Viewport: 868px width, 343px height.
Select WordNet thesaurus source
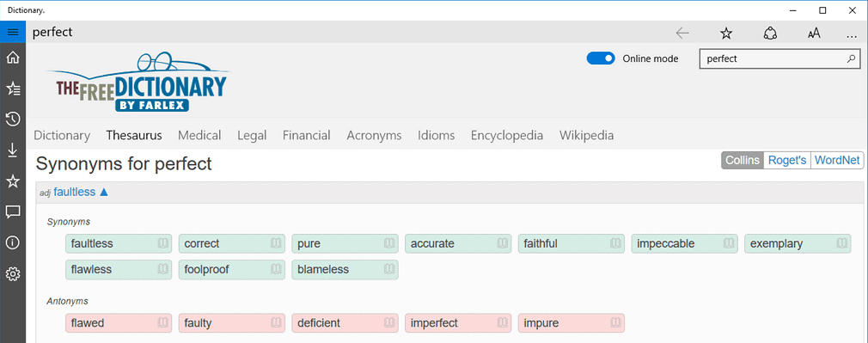coord(837,161)
